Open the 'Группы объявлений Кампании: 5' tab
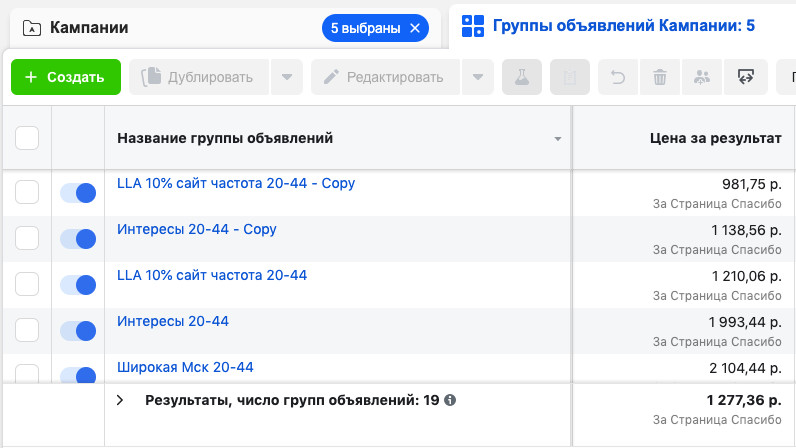 click(623, 26)
